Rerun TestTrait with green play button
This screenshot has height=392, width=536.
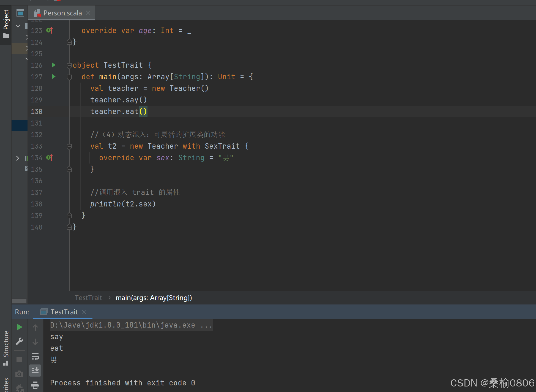19,327
